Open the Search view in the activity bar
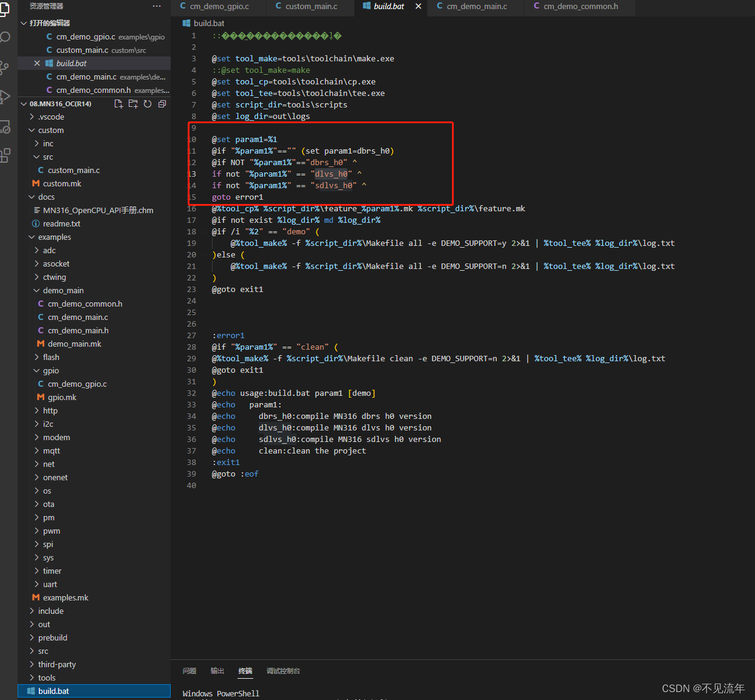Screen dimensions: 755x700 [x=4, y=38]
